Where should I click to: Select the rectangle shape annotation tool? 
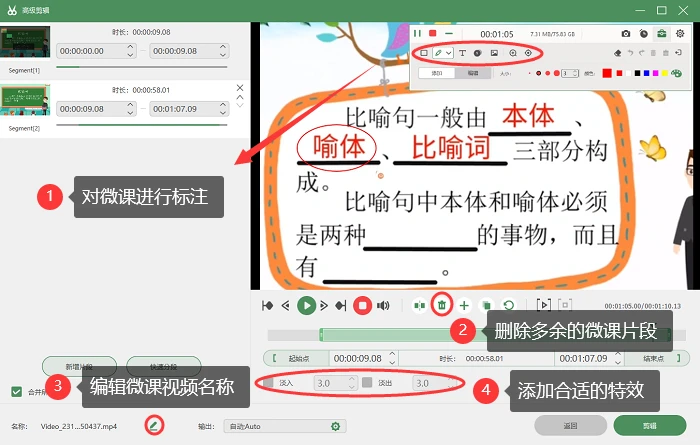(424, 53)
